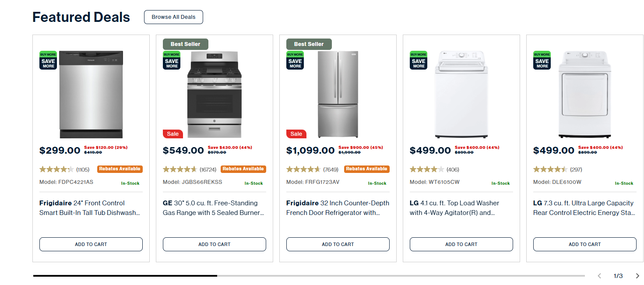Add LG electric dryer to cart
The height and width of the screenshot is (285, 644).
tap(585, 244)
